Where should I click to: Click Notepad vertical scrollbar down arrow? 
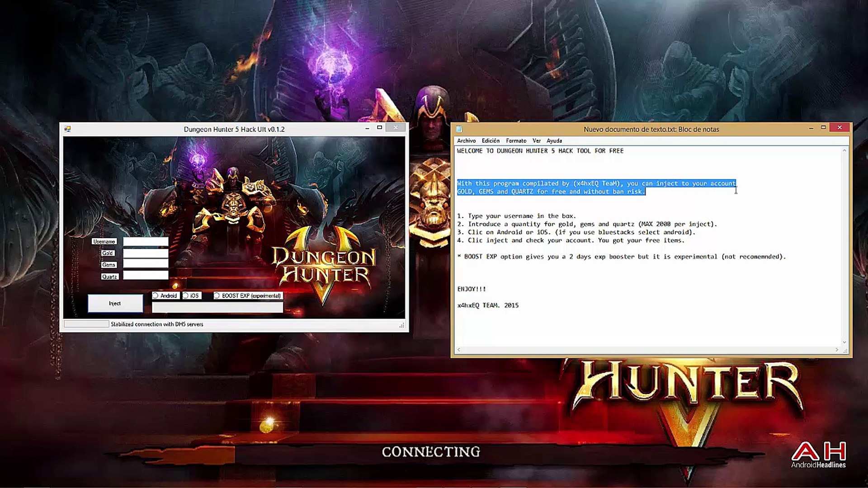click(x=844, y=342)
